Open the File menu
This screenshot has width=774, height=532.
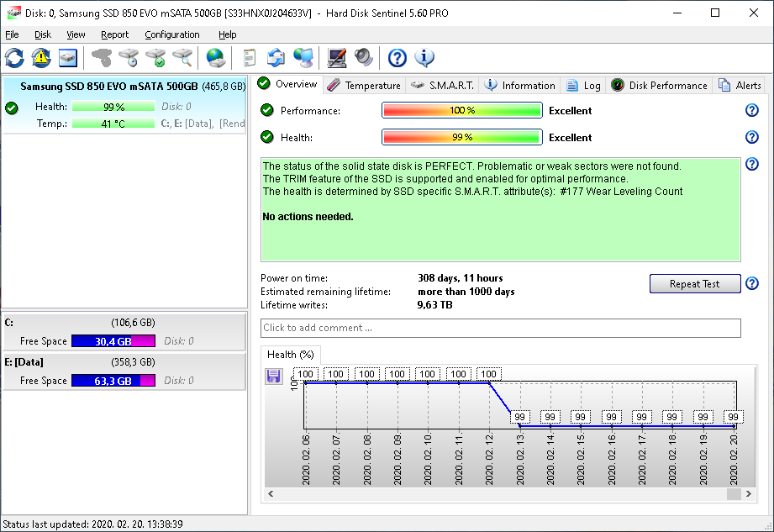(12, 34)
